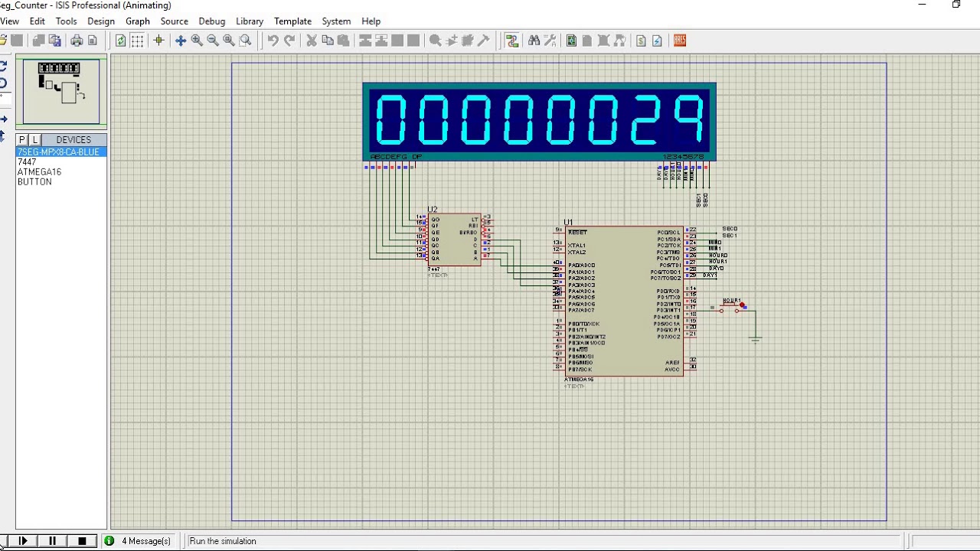Open the Design menu
Image resolution: width=980 pixels, height=551 pixels.
tap(101, 21)
